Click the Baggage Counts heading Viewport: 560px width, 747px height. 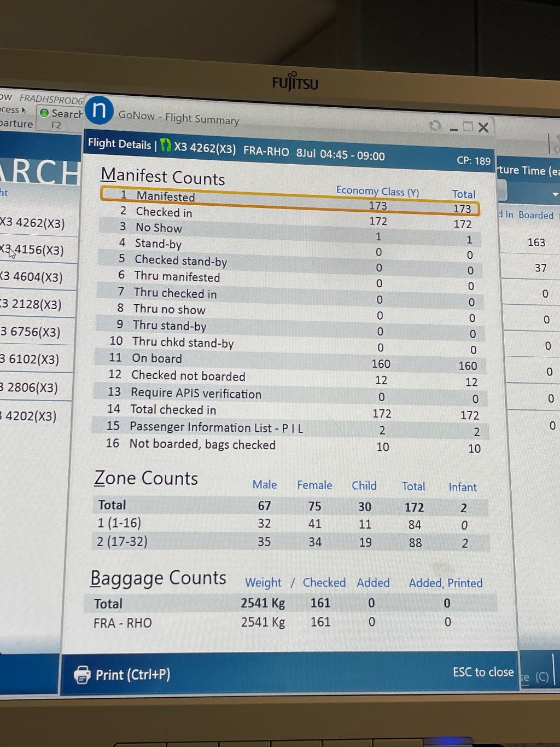(x=158, y=578)
